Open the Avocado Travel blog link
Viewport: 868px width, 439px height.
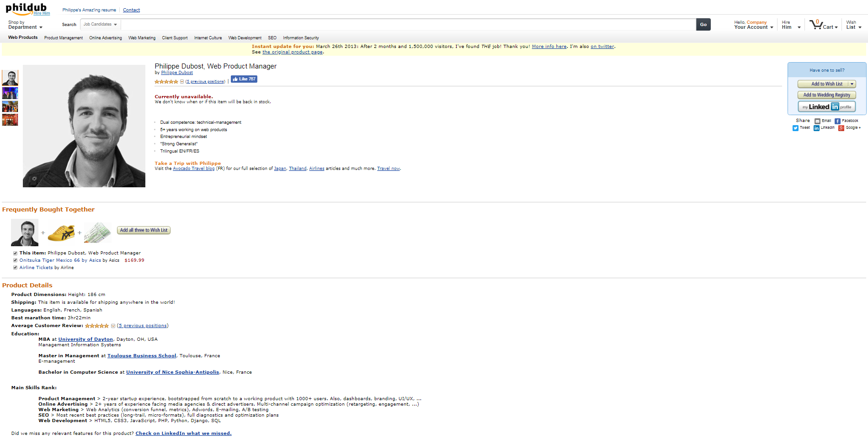click(193, 169)
